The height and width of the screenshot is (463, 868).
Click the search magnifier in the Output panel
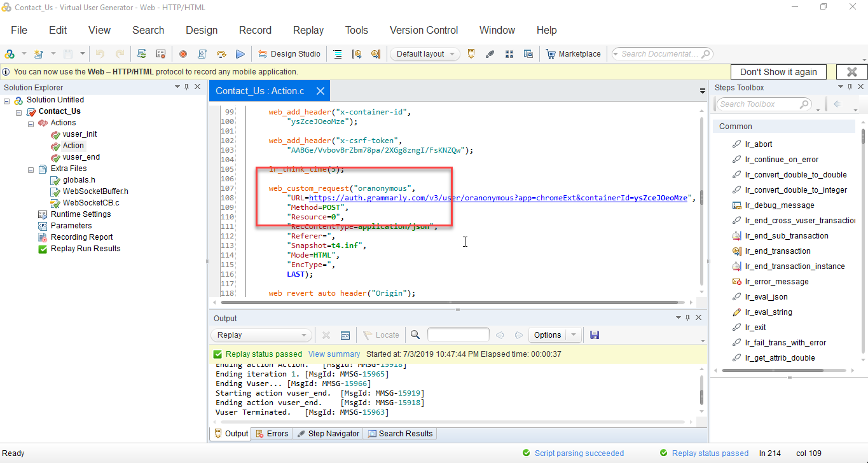click(x=415, y=335)
